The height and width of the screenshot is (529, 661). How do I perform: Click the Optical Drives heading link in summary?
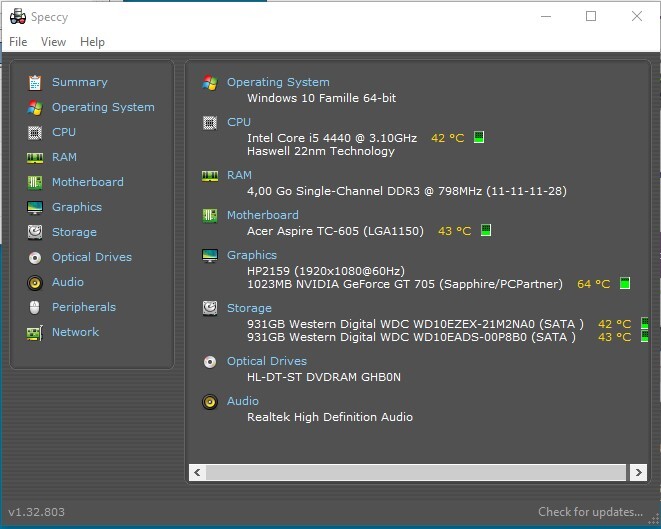(x=267, y=361)
